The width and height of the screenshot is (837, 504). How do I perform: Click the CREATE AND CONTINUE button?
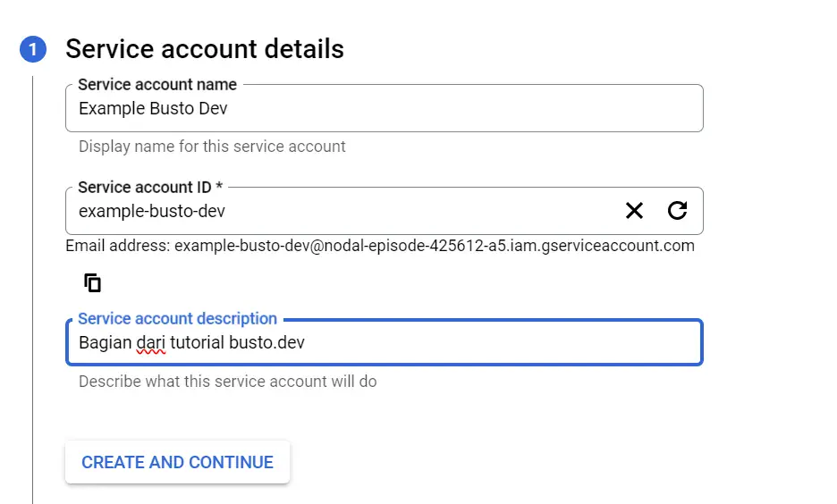click(177, 462)
